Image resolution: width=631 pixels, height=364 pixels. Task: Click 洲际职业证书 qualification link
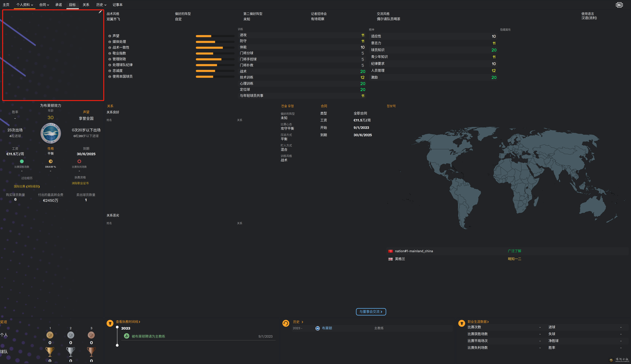click(x=80, y=183)
